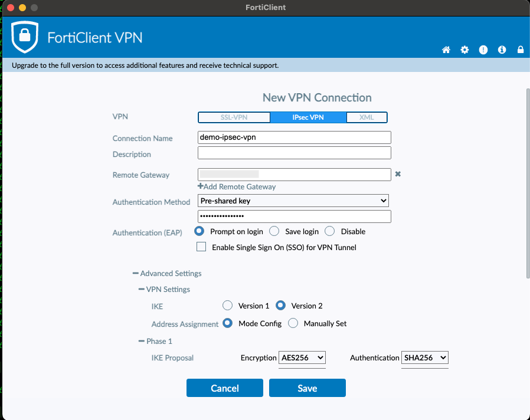Switch to XML tab
Viewport: 530px width, 420px height.
(x=367, y=117)
